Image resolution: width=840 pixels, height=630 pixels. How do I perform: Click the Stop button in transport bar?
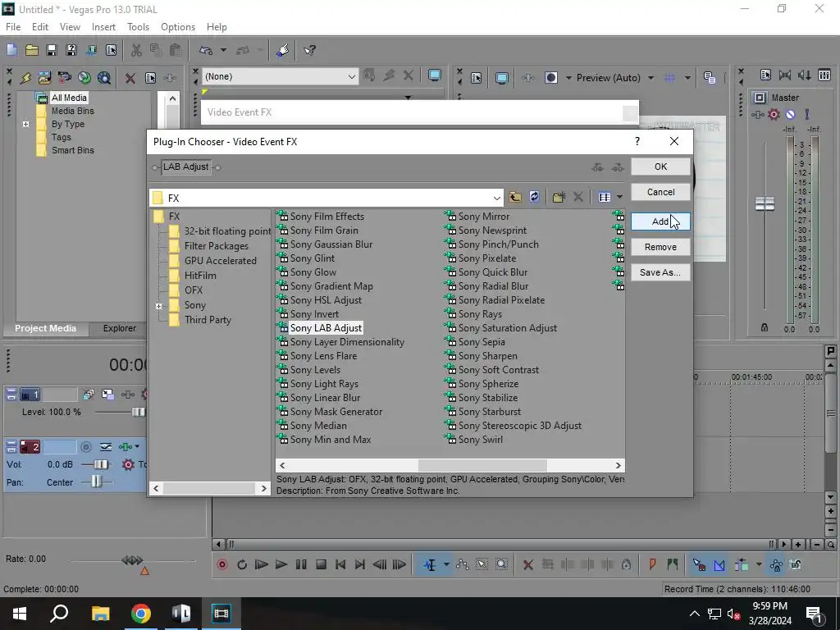click(321, 564)
